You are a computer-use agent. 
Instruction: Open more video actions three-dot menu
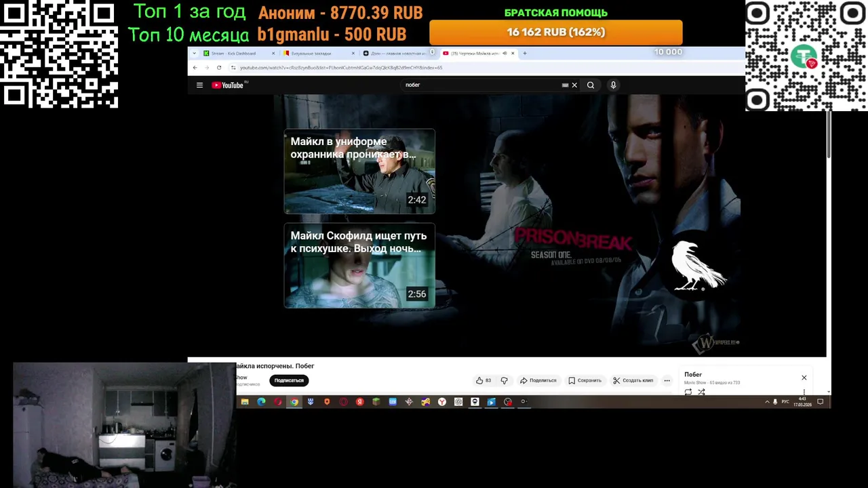click(x=667, y=381)
